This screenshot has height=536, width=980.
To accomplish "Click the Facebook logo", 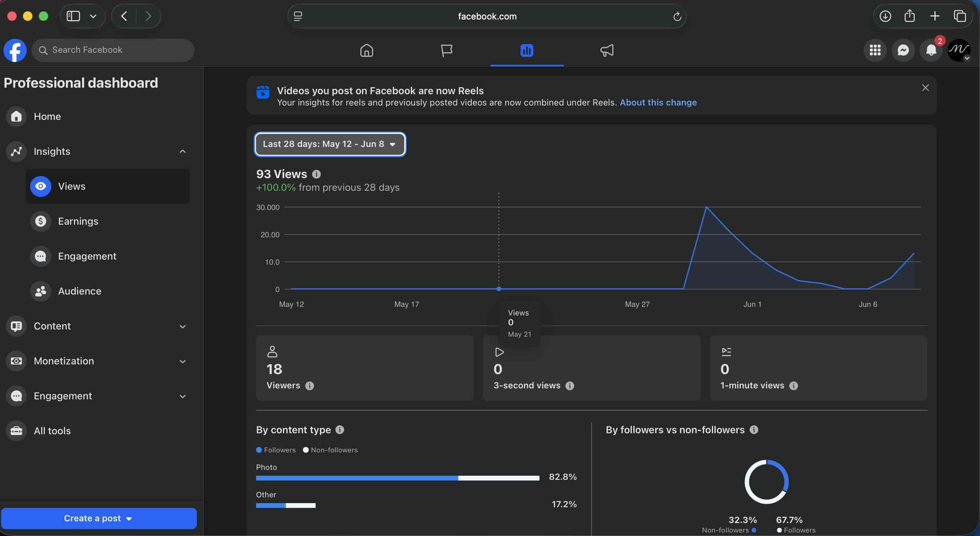I will coord(15,50).
